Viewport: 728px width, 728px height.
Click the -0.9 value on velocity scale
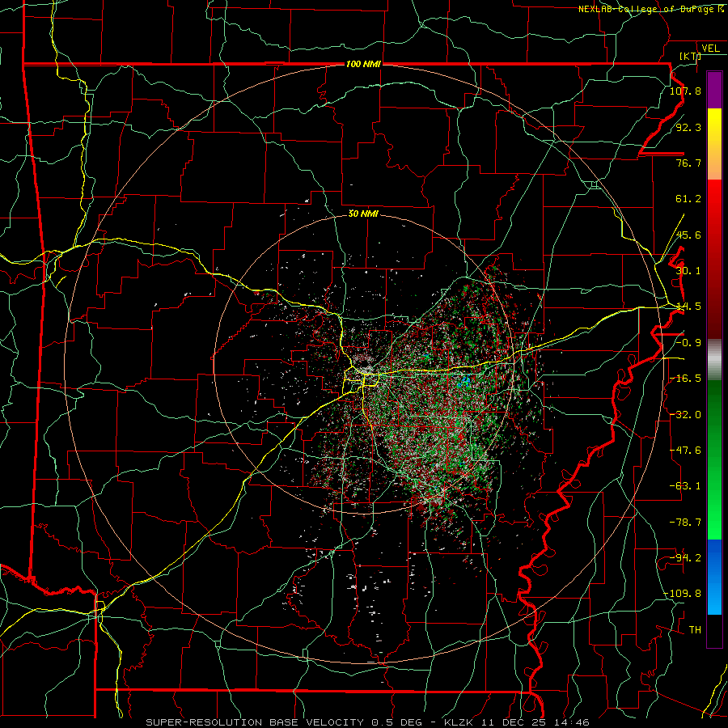tap(688, 343)
